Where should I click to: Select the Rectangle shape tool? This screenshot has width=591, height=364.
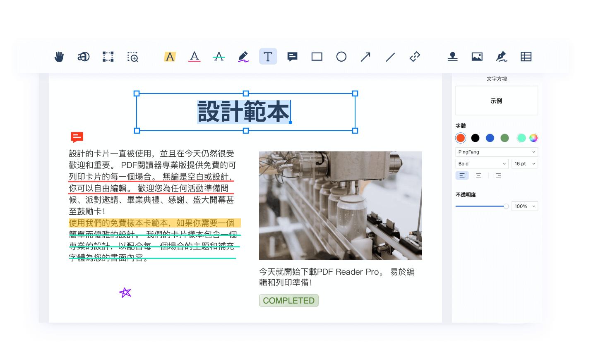317,57
